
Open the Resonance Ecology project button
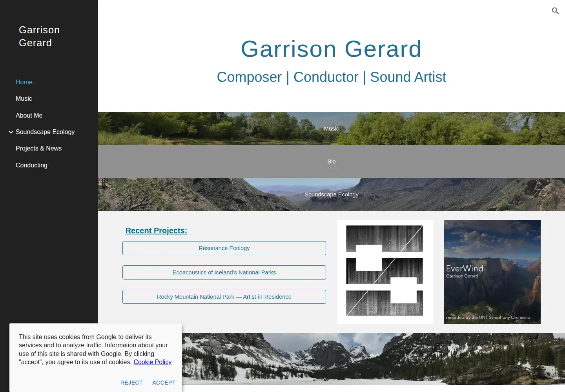(224, 248)
